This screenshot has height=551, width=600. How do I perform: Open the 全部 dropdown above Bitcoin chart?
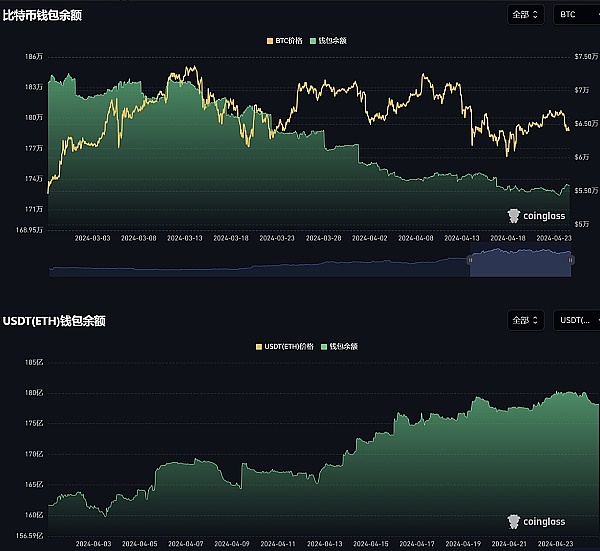tap(526, 15)
